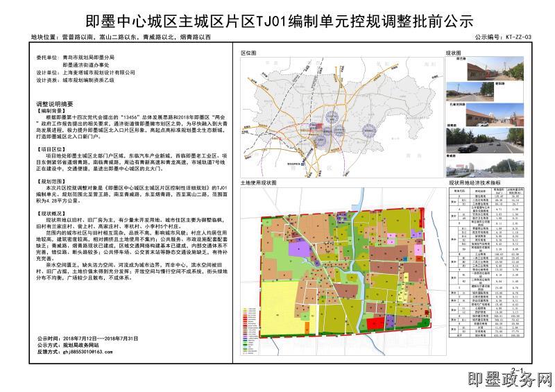Open the land-use status map image
This screenshot has height=392, width=555.
click(343, 271)
